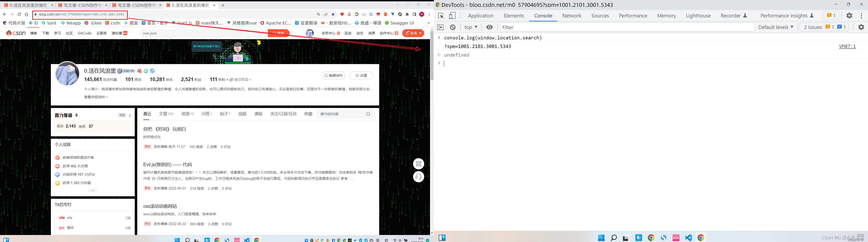Select the inspect element tool in DevTools
The width and height of the screenshot is (868, 242).
coord(441,16)
